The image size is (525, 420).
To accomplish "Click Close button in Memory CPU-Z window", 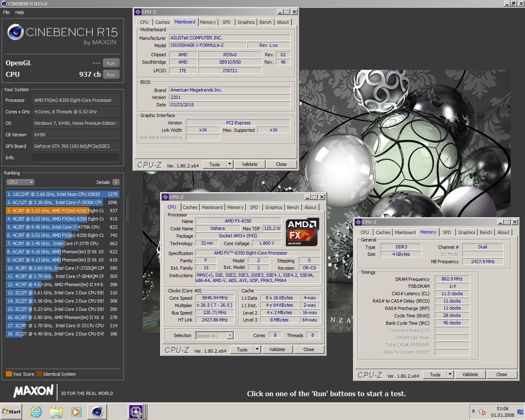I will (x=502, y=374).
